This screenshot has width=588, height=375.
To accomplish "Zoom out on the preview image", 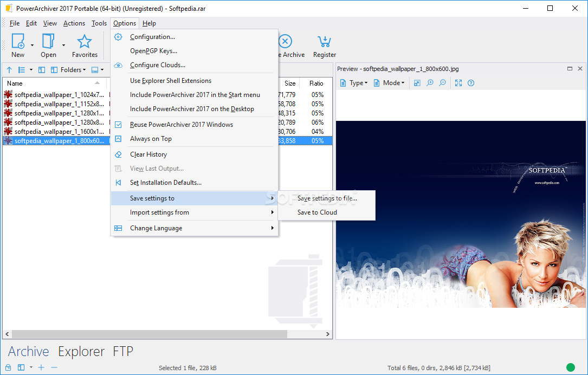I will 443,83.
